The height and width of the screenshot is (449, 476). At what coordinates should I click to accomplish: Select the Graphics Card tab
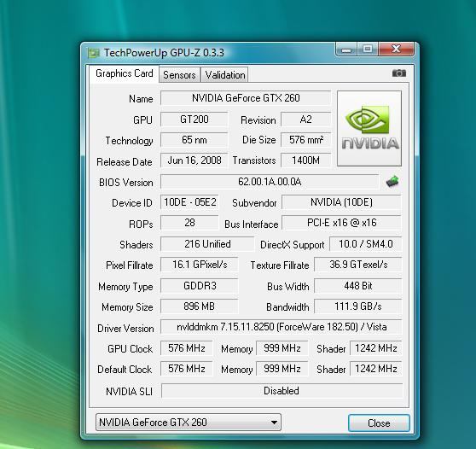tap(125, 73)
